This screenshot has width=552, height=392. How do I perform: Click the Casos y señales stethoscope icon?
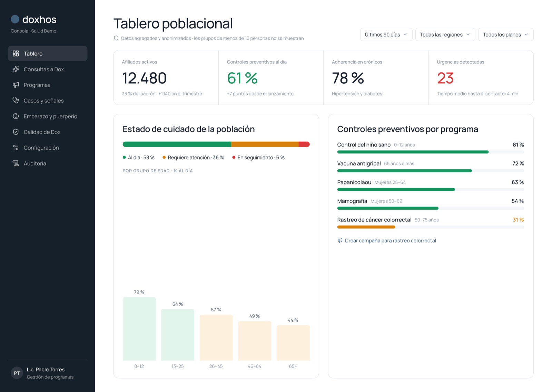16,101
